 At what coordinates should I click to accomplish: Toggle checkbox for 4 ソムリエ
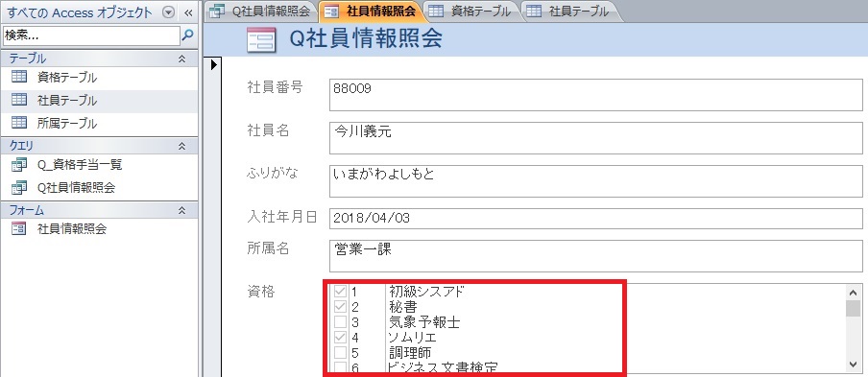[341, 337]
